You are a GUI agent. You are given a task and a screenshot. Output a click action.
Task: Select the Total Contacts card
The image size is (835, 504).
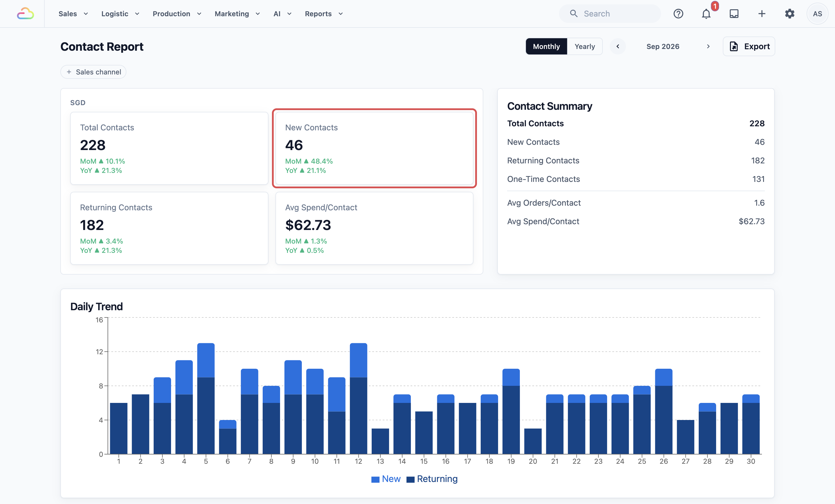(x=169, y=148)
